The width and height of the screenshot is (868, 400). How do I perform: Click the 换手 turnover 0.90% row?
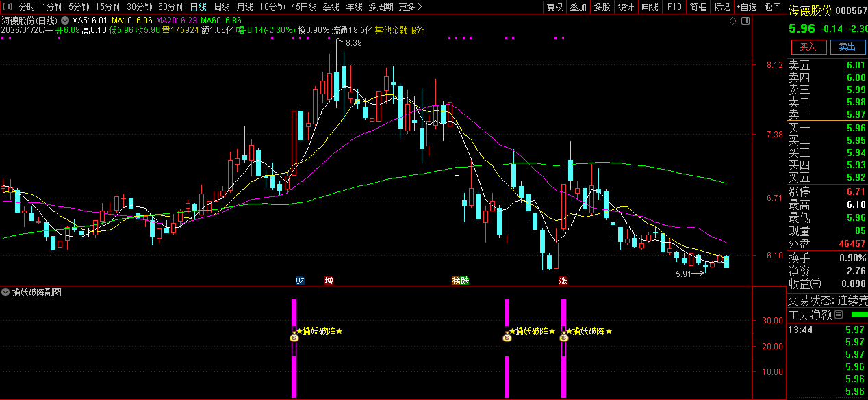pyautogui.click(x=827, y=258)
